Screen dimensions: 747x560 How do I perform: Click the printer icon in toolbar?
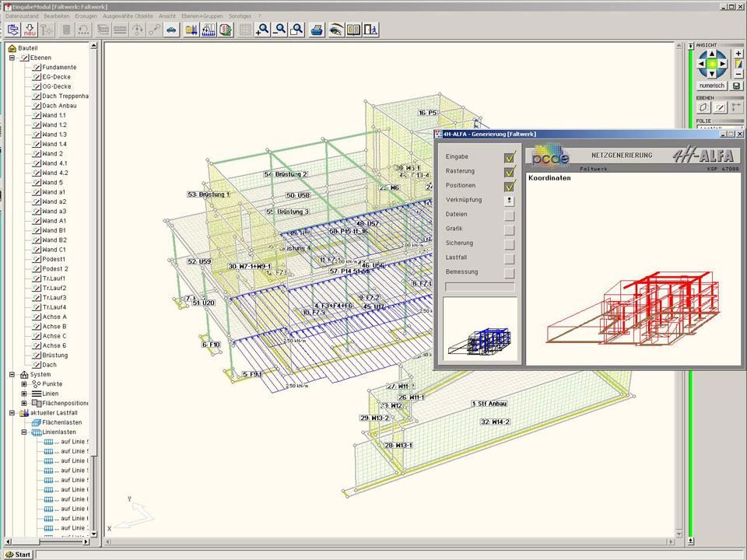click(x=317, y=30)
